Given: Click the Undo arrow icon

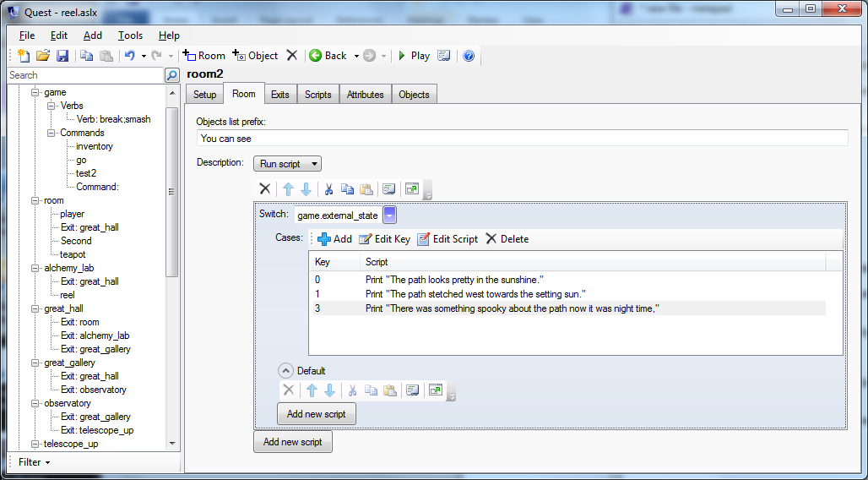Looking at the screenshot, I should pos(129,56).
